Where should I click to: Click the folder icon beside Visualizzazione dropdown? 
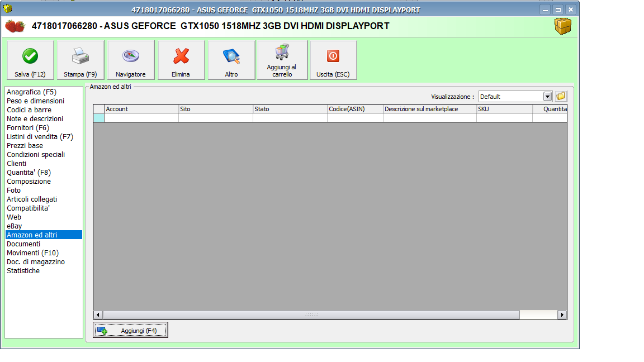coord(561,97)
